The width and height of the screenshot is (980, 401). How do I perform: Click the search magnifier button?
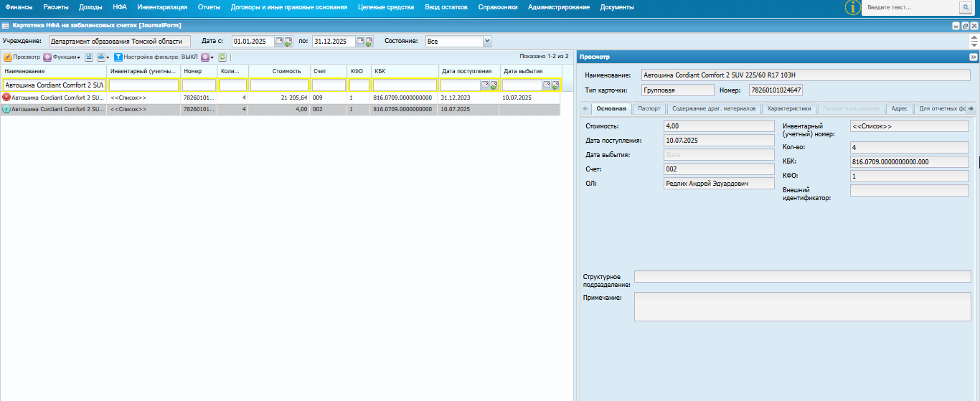pyautogui.click(x=966, y=7)
